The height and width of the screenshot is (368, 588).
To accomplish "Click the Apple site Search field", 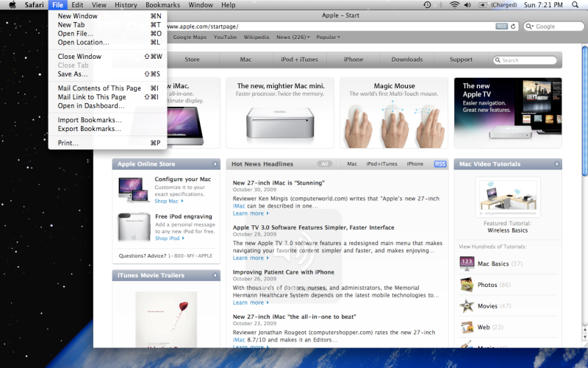I will [x=525, y=60].
